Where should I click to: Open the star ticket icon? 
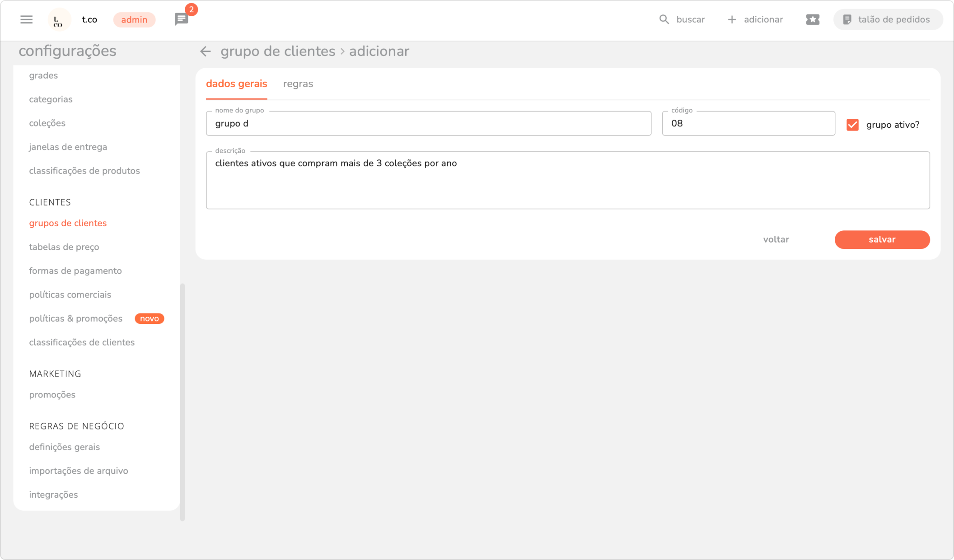[x=813, y=19]
